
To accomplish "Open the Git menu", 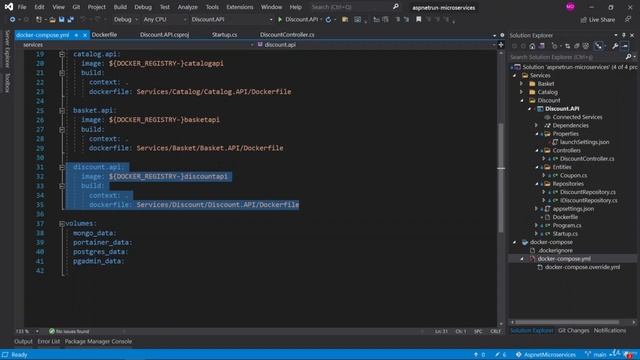I will pyautogui.click(x=76, y=7).
